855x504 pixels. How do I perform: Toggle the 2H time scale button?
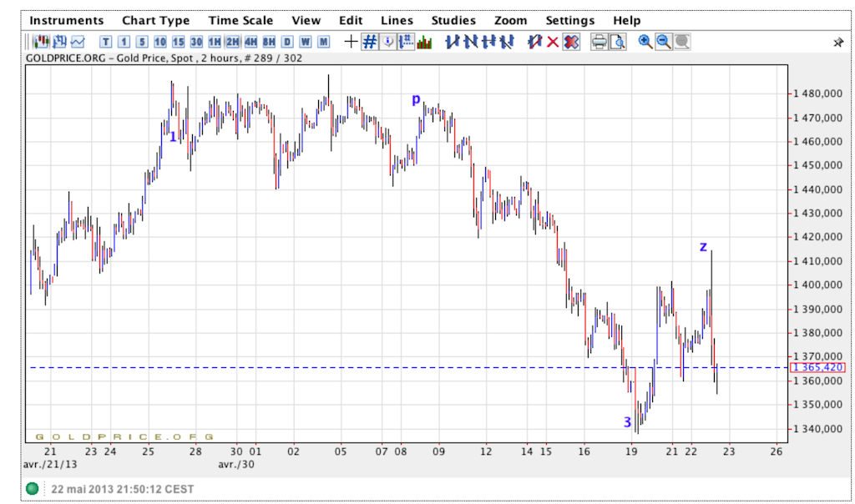pyautogui.click(x=232, y=42)
